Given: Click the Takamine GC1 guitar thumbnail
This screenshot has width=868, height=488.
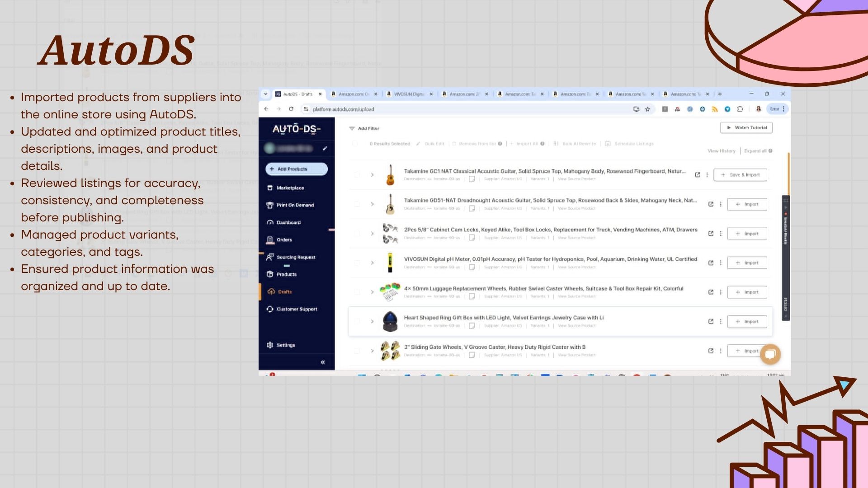Looking at the screenshot, I should (x=390, y=175).
